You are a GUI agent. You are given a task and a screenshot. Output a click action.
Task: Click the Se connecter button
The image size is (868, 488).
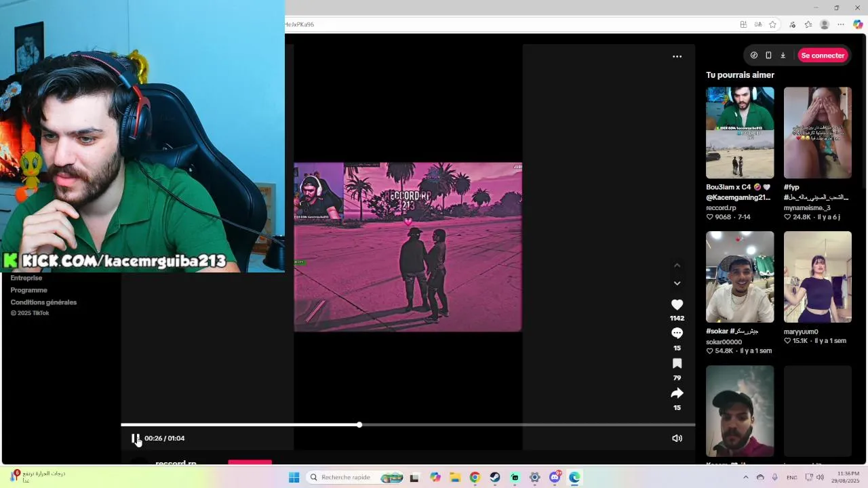[x=823, y=56]
